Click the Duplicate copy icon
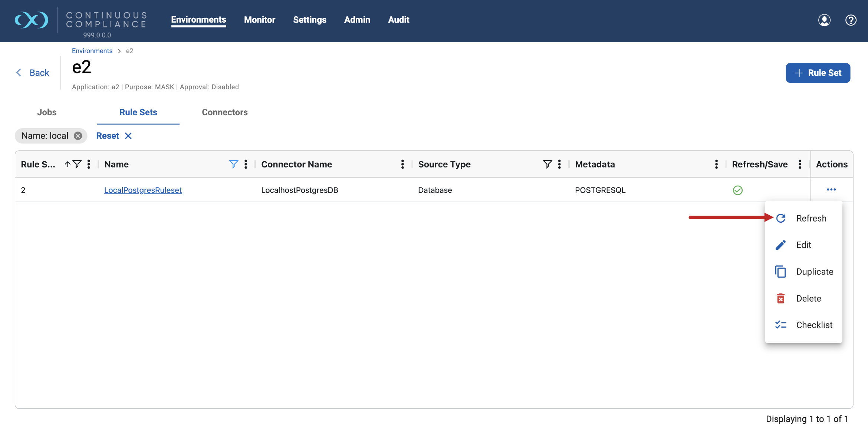The width and height of the screenshot is (868, 435). [780, 272]
